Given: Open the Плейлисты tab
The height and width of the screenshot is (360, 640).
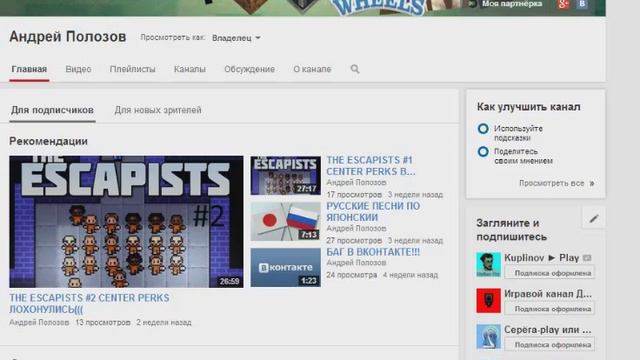Looking at the screenshot, I should click(132, 69).
